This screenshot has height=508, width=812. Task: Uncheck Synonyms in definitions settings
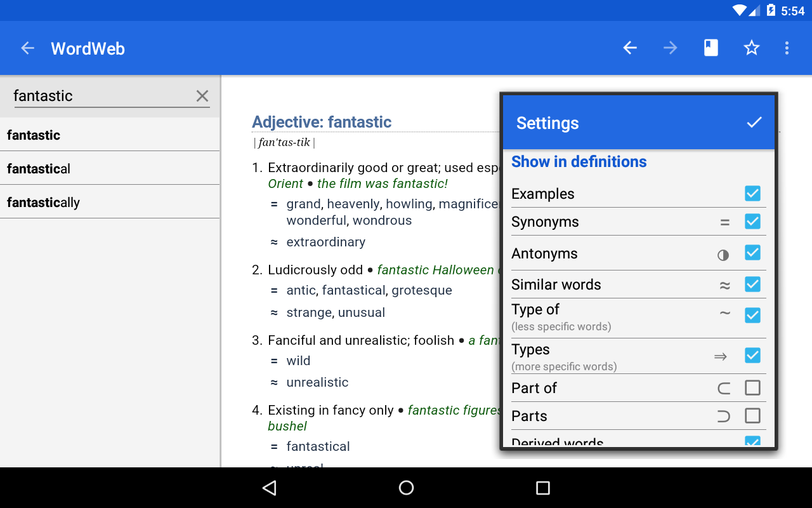click(752, 221)
